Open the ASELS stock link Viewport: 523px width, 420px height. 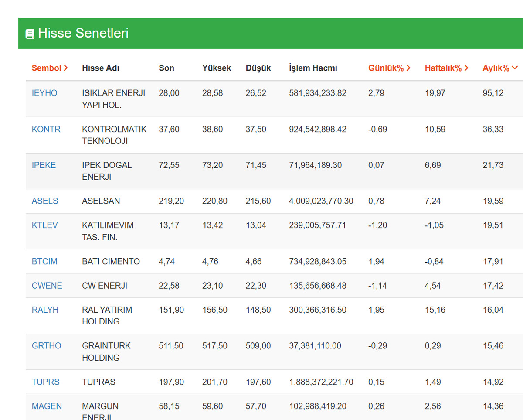45,201
